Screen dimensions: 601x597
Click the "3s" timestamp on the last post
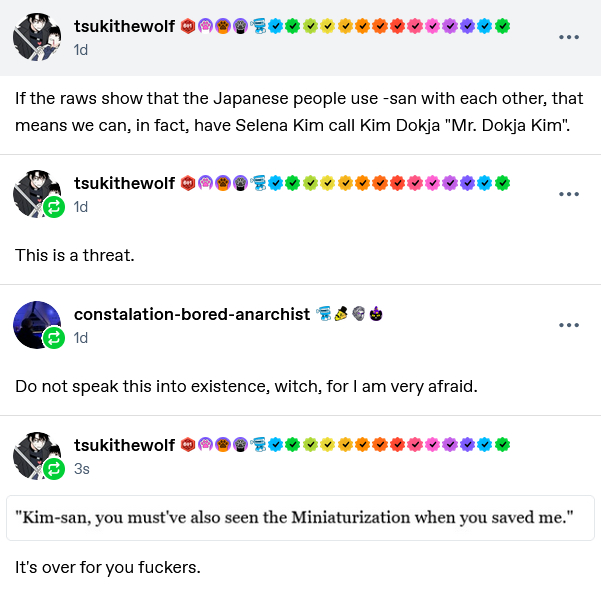[x=81, y=468]
